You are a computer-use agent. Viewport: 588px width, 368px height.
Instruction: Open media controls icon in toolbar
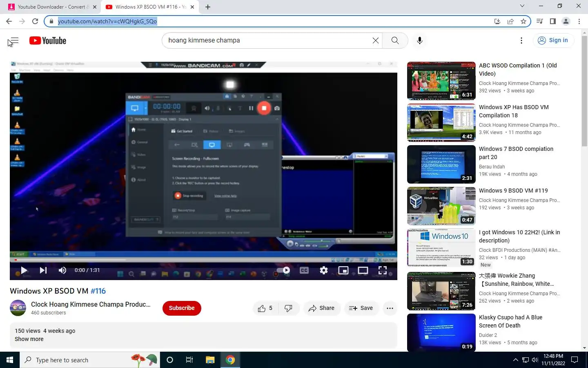pyautogui.click(x=540, y=21)
